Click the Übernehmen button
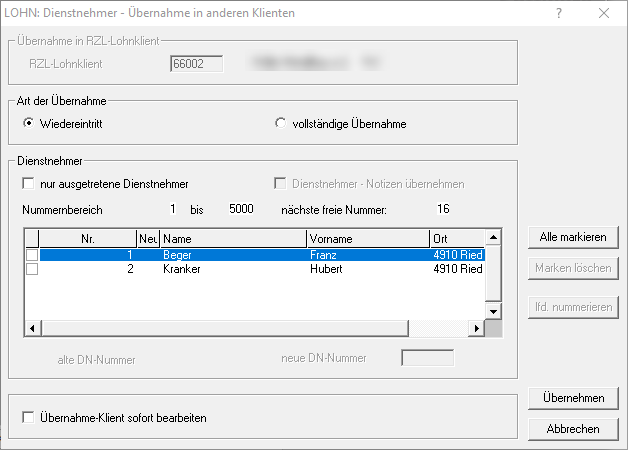 point(573,398)
